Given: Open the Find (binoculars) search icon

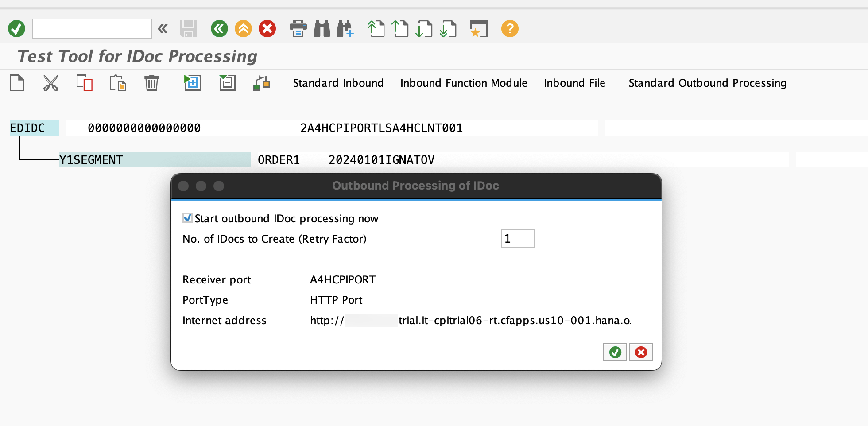Looking at the screenshot, I should coord(322,28).
